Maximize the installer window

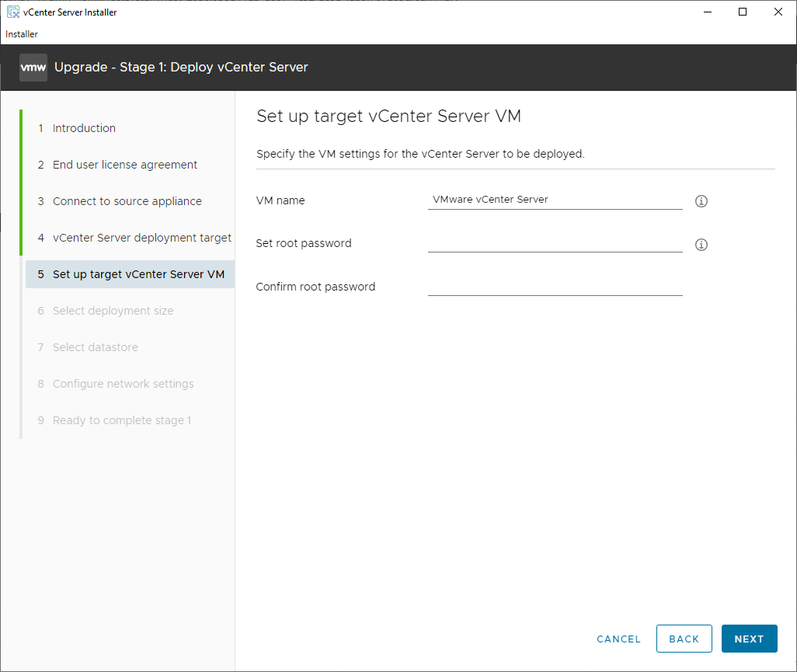[x=743, y=12]
